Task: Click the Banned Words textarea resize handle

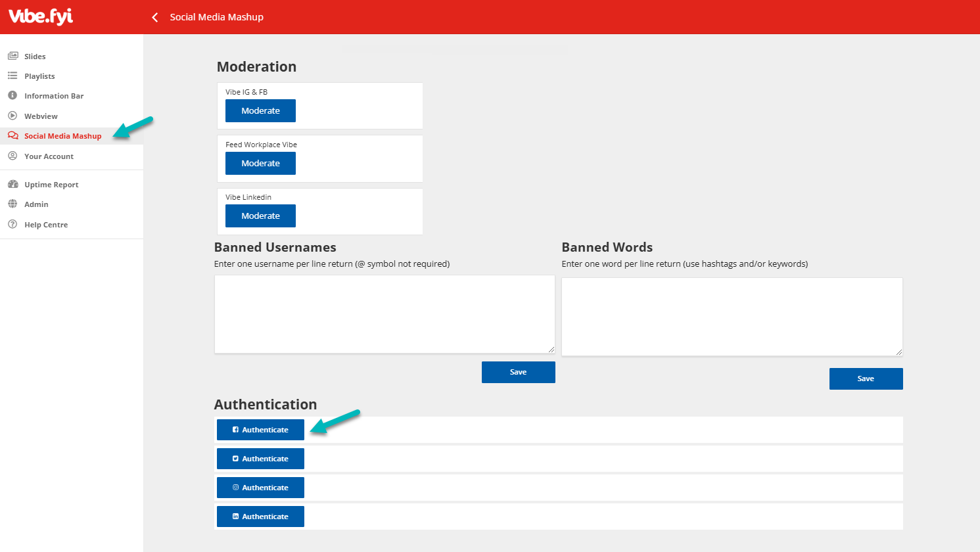Action: (x=898, y=352)
